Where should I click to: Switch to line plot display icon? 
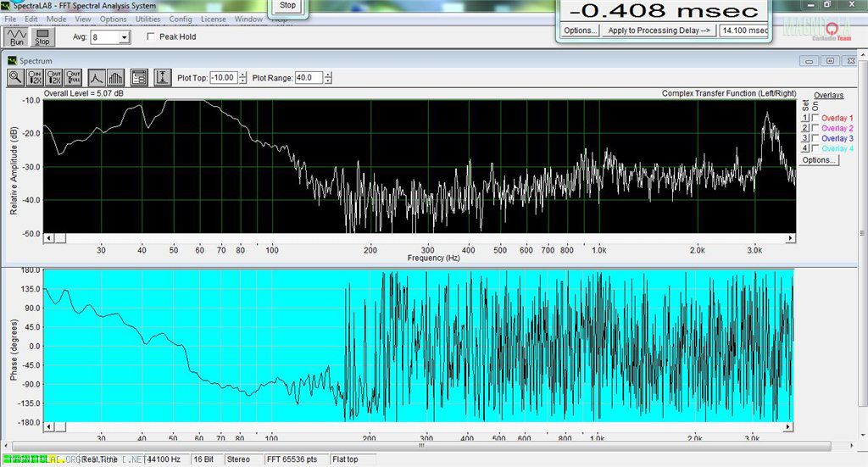click(97, 77)
